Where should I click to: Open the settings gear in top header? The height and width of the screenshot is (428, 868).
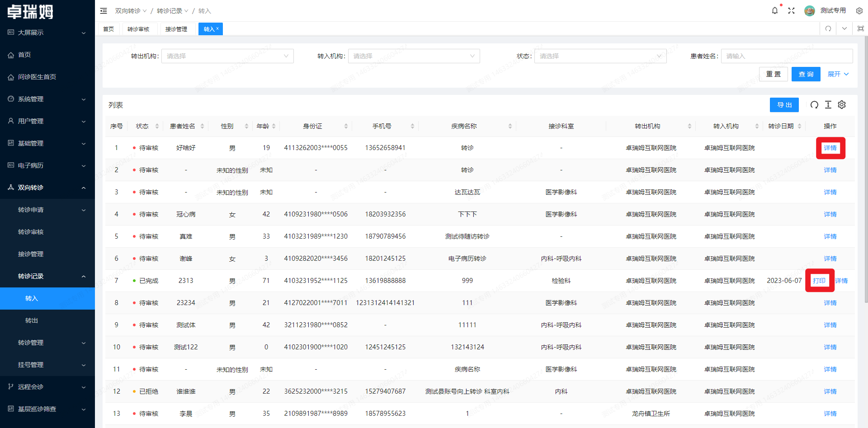859,11
